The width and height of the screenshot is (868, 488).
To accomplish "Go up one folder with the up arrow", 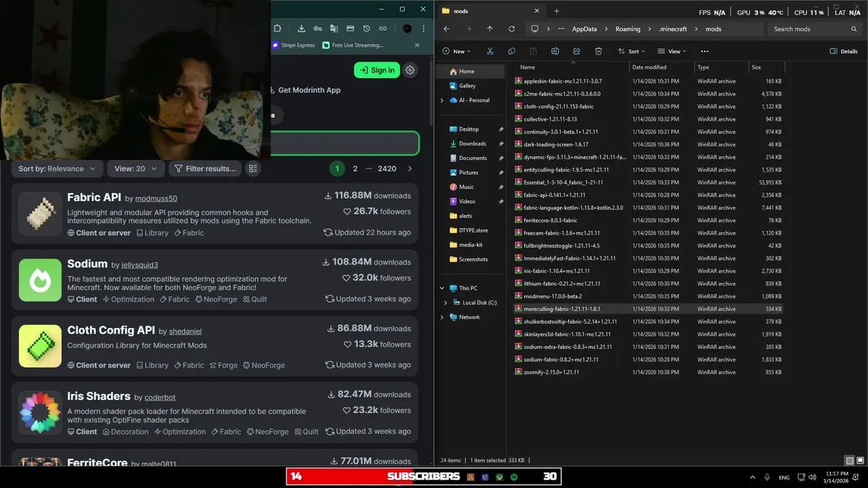I will pos(490,29).
